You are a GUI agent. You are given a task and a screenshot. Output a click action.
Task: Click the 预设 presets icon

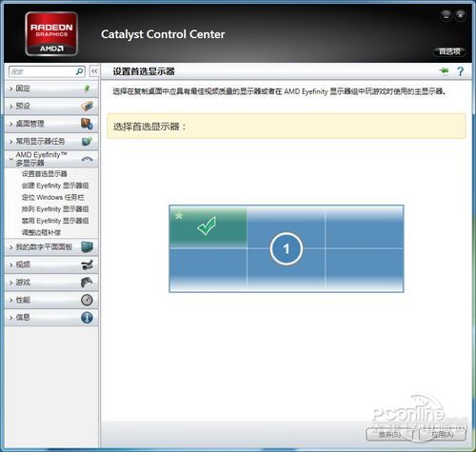(87, 107)
